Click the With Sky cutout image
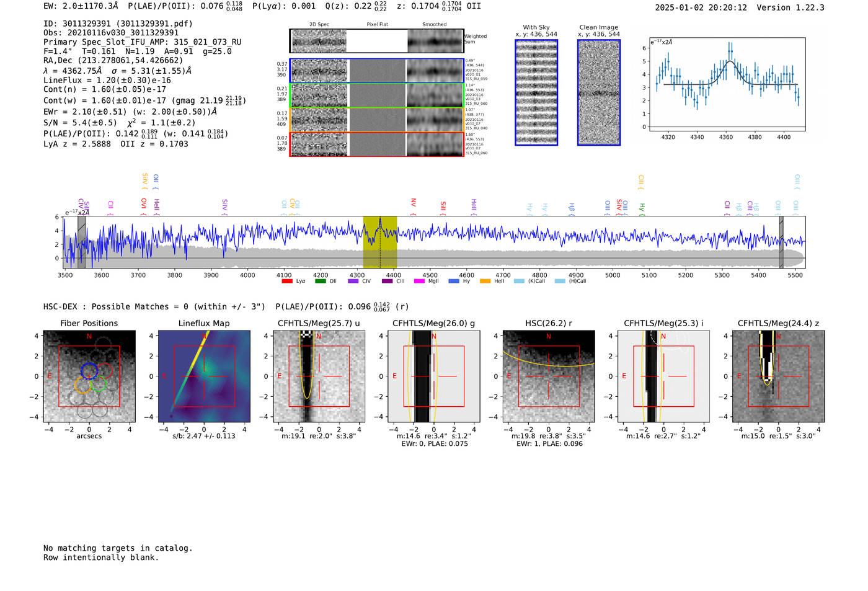Image resolution: width=868 pixels, height=591 pixels. 536,92
